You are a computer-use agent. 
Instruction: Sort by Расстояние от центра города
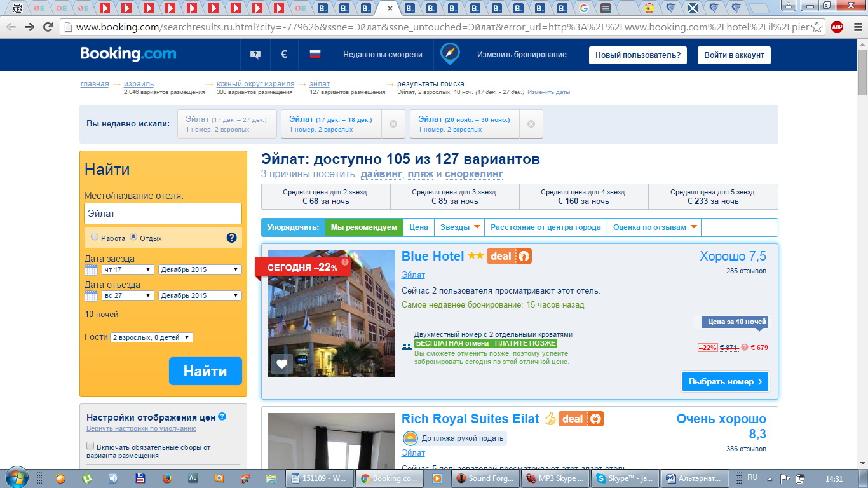pos(545,227)
